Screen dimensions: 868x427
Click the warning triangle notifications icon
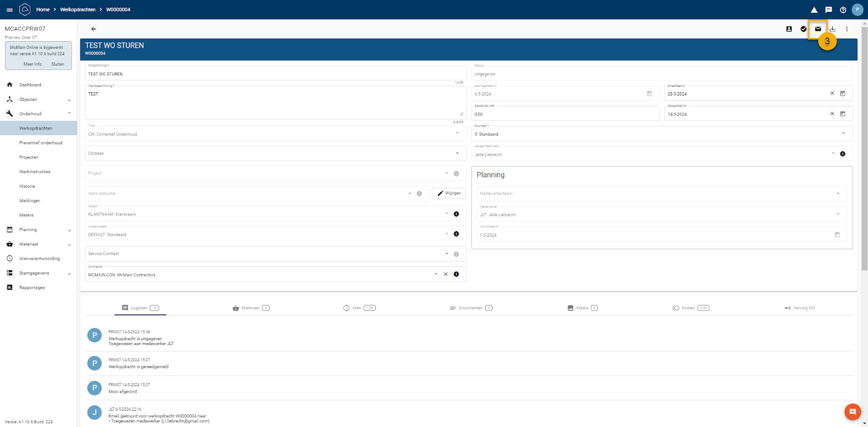814,10
